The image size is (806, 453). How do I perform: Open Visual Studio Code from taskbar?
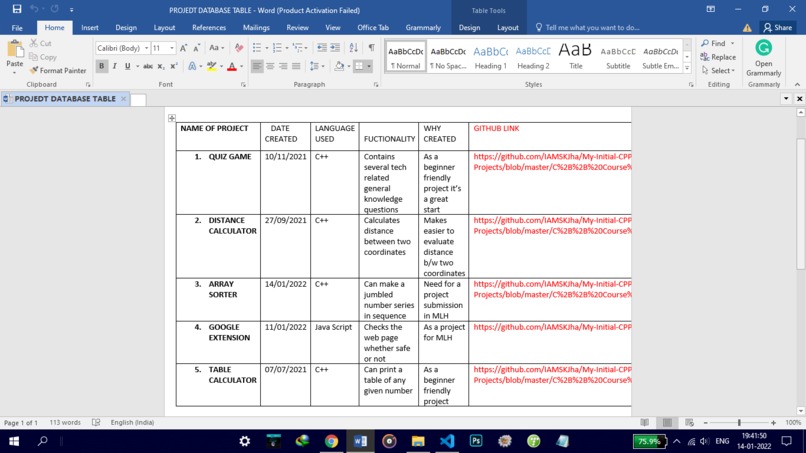pyautogui.click(x=447, y=441)
